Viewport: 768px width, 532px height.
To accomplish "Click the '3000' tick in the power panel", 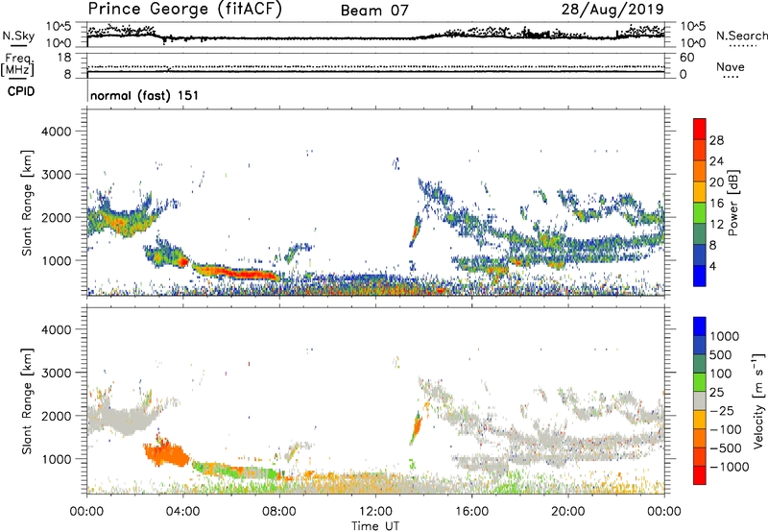I will 57,175.
